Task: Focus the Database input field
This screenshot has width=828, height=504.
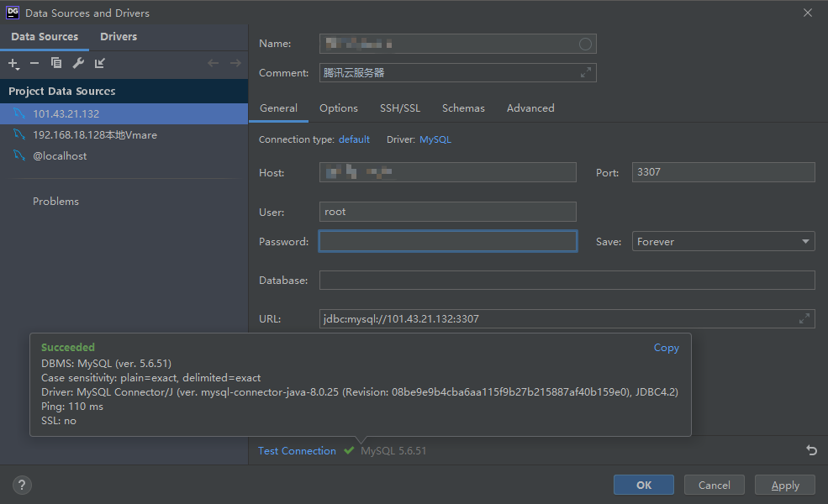Action: click(x=567, y=281)
